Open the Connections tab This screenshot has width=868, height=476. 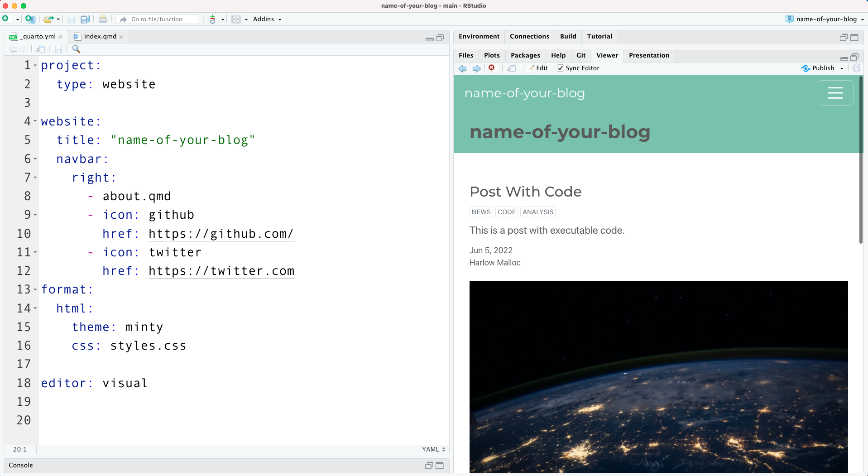point(529,36)
